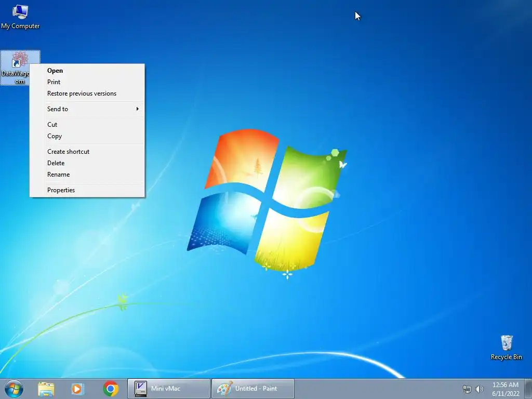Choose Delete in the context menu

(87, 163)
